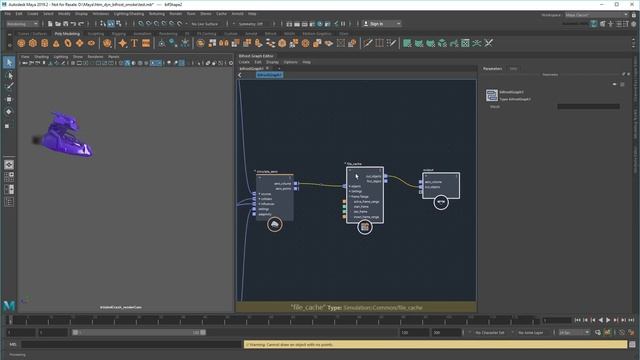Select the Move tool in the toolbox
The width and height of the screenshot is (640, 360).
[9, 99]
